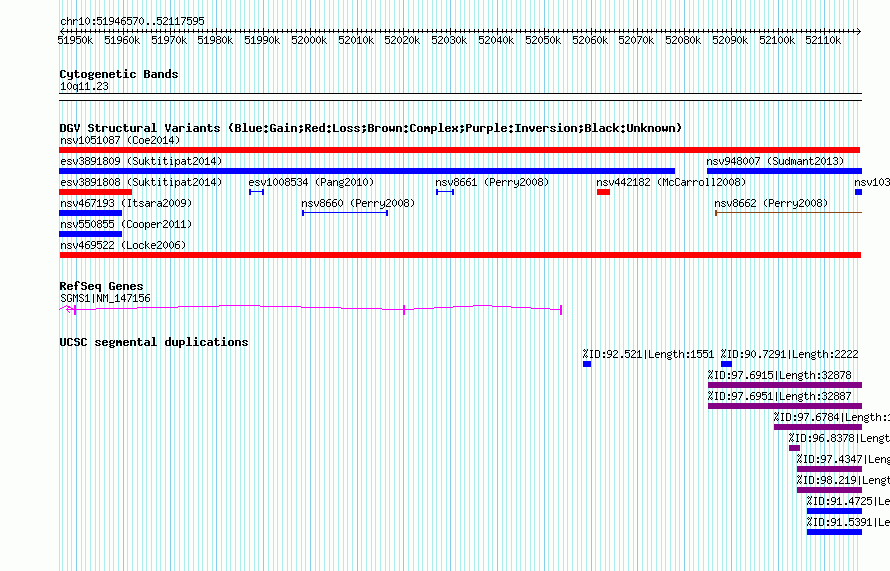Click the Cytogenetic Bands track title
The height and width of the screenshot is (571, 890).
click(119, 74)
